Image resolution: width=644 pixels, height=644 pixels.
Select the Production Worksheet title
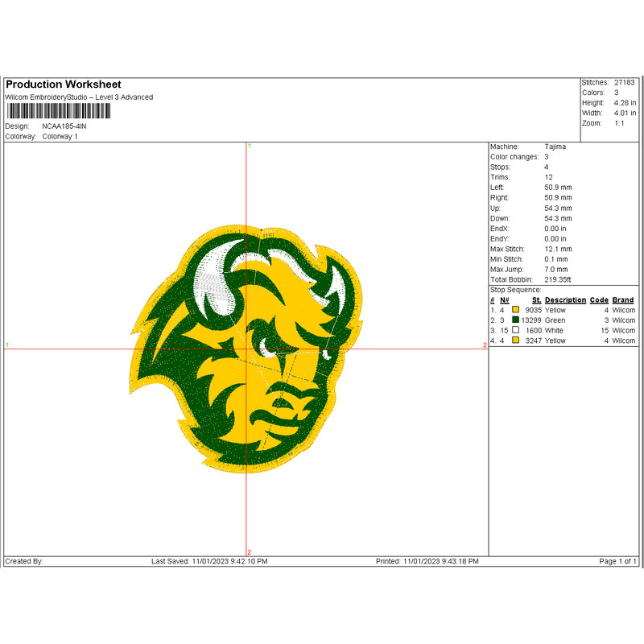coord(64,85)
